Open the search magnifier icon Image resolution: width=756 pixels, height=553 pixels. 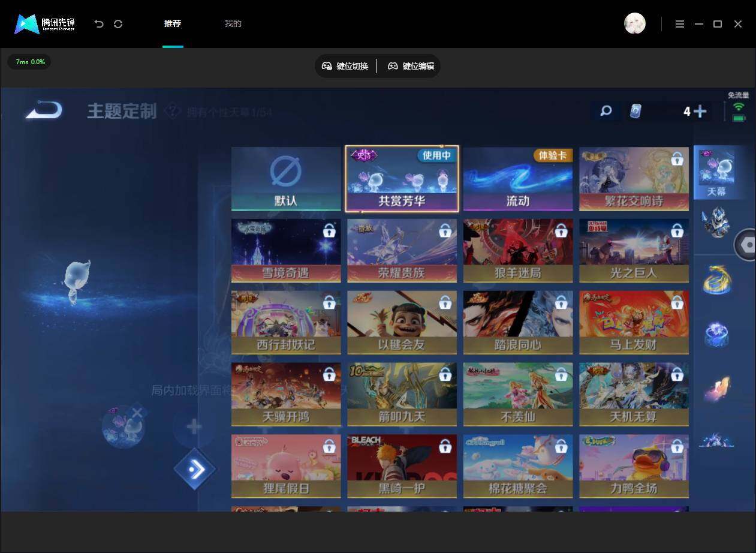606,111
